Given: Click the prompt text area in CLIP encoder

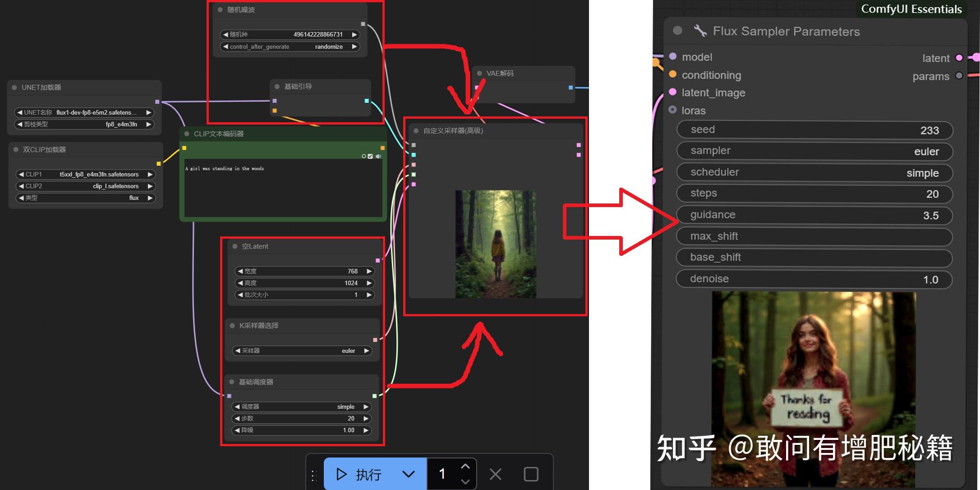Looking at the screenshot, I should [x=283, y=187].
